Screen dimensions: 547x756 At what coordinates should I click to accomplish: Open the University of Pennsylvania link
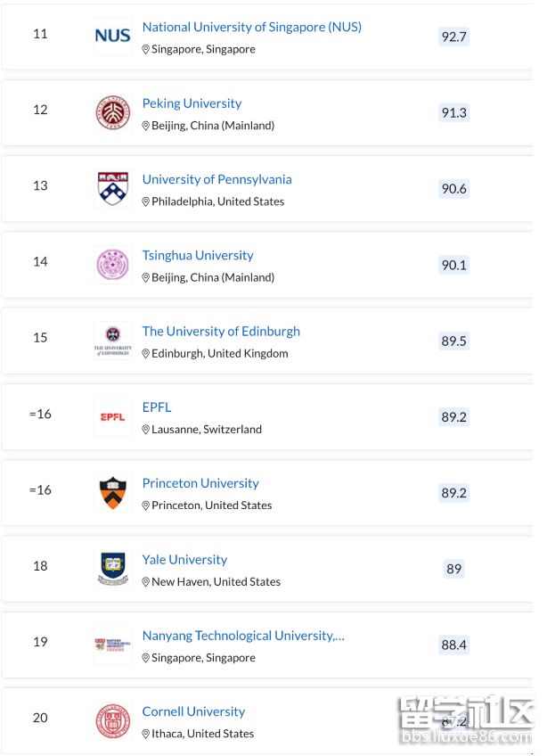click(x=216, y=179)
